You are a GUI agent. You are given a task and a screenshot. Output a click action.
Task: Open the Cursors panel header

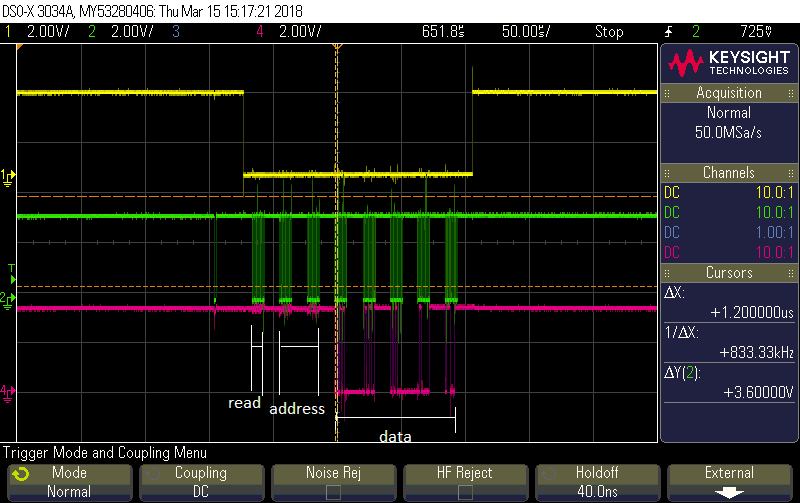(729, 273)
